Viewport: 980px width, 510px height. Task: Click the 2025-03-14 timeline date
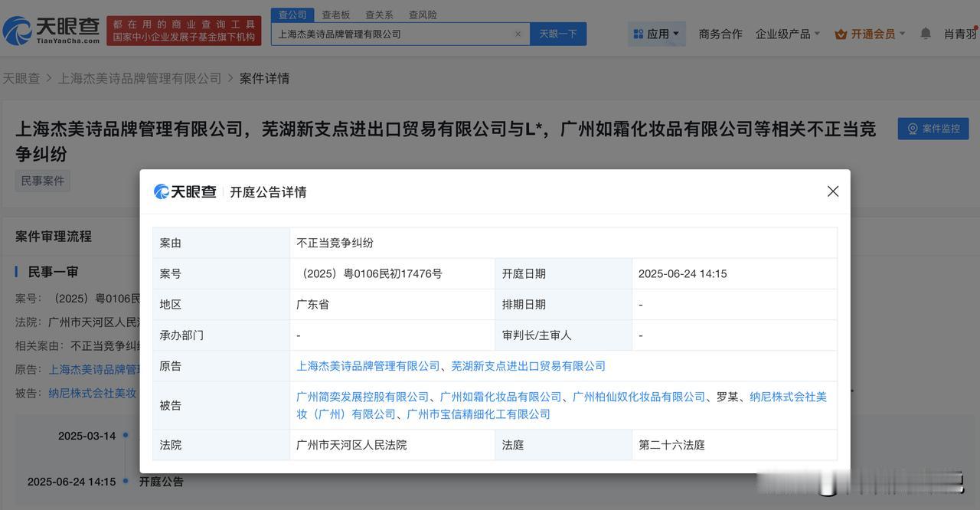(x=87, y=436)
